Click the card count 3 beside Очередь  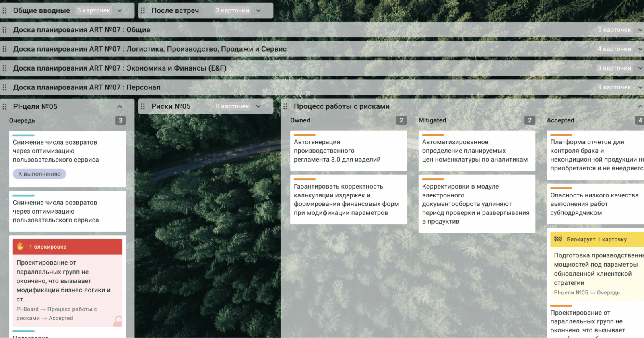pyautogui.click(x=120, y=120)
